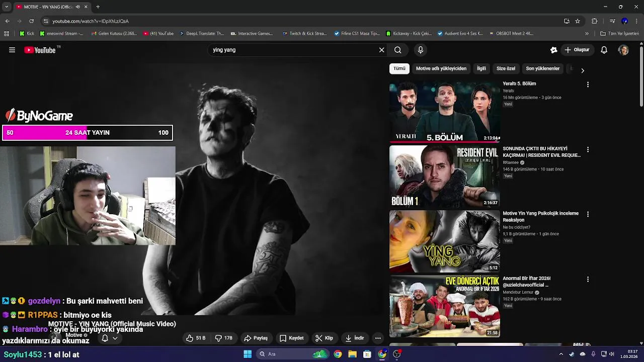Click the taskbar Ara search box
This screenshot has width=644, height=362.
(x=292, y=354)
